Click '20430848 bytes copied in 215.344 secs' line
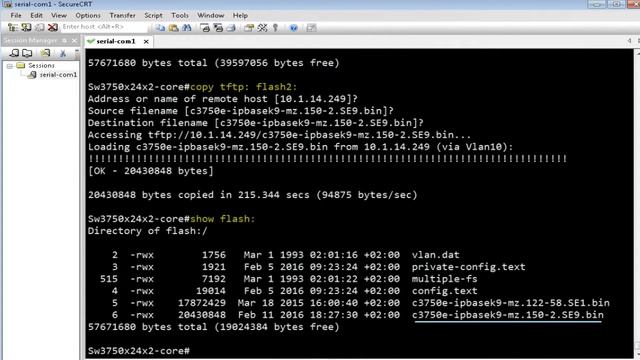Image resolution: width=640 pixels, height=360 pixels. click(x=253, y=195)
